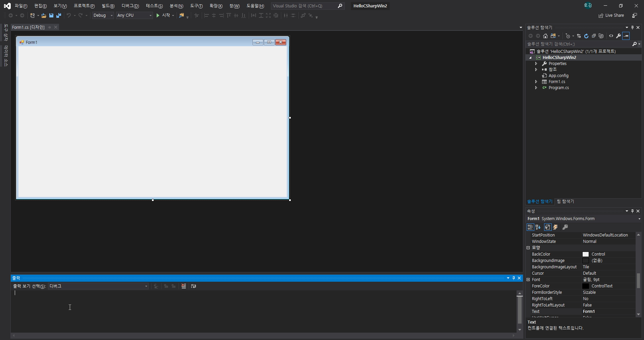Click the Undo arrow in the toolbar
The height and width of the screenshot is (340, 644).
pos(69,15)
